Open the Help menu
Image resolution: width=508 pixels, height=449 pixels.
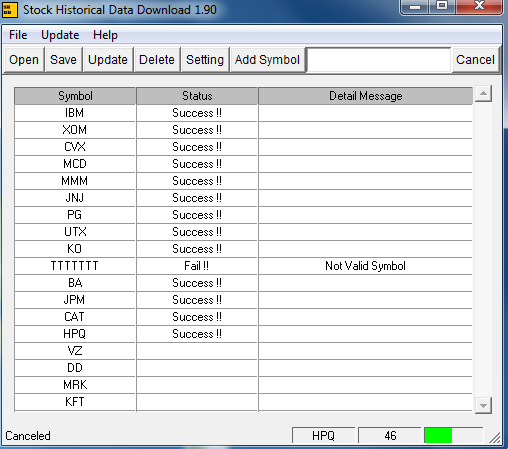(105, 35)
